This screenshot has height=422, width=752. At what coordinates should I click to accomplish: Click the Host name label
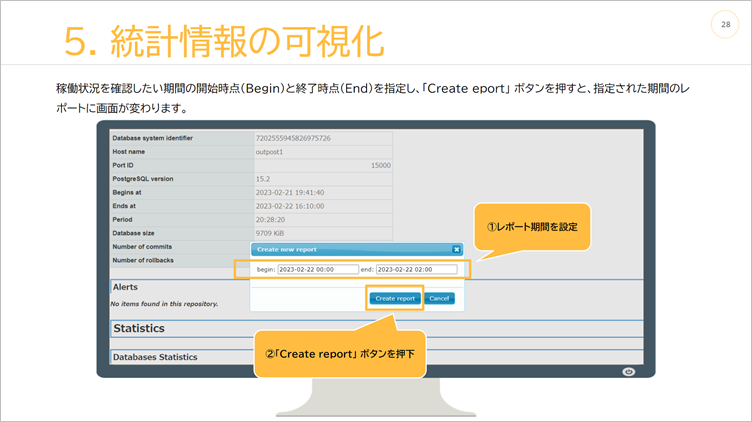click(x=129, y=152)
